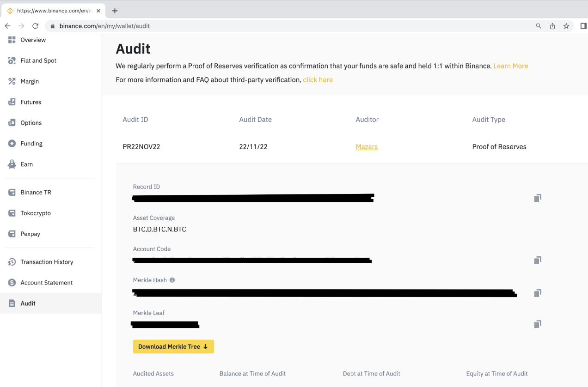Go back in browser history
Viewport: 588px width, 387px height.
point(7,26)
